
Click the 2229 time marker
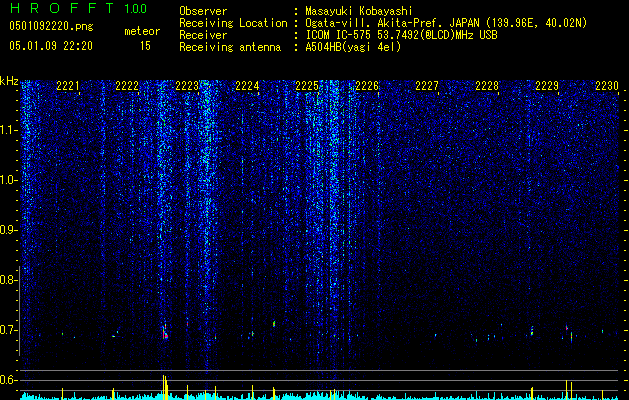(x=547, y=86)
